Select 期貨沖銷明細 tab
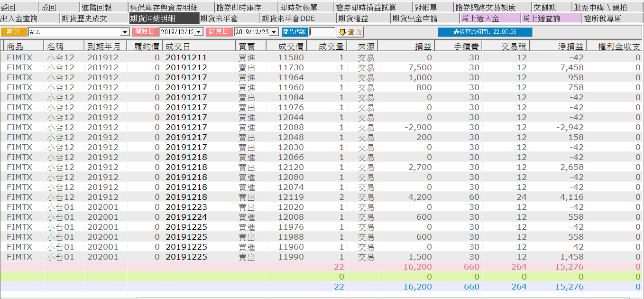 pos(164,19)
